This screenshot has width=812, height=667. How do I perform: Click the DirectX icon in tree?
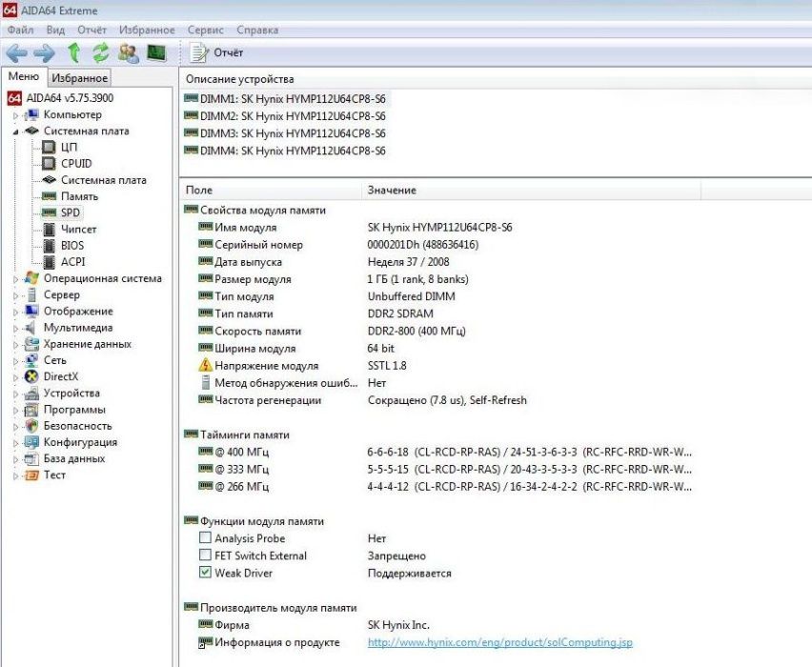(x=31, y=376)
